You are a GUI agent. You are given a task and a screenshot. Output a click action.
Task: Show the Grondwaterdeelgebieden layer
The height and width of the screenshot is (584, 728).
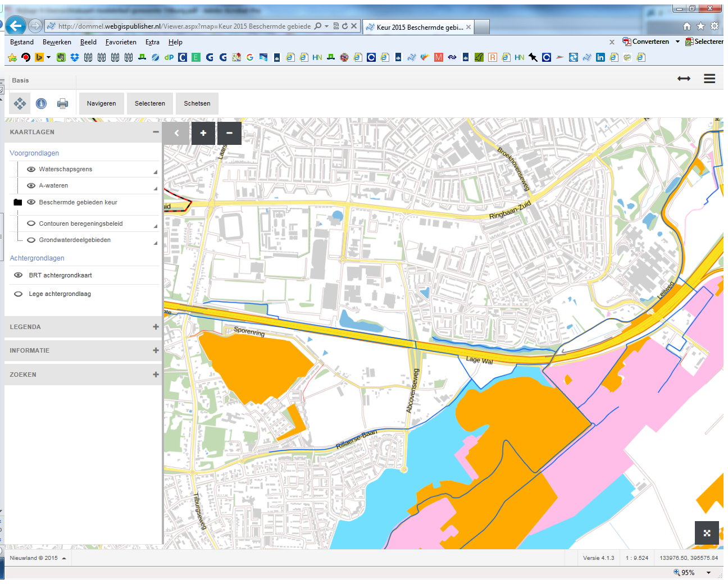pos(31,240)
